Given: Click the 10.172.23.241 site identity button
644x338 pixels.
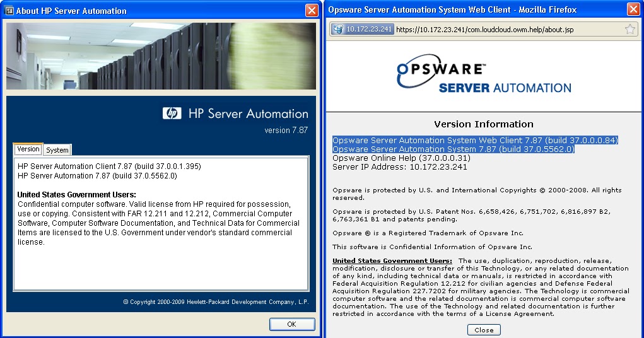Looking at the screenshot, I should pyautogui.click(x=363, y=29).
